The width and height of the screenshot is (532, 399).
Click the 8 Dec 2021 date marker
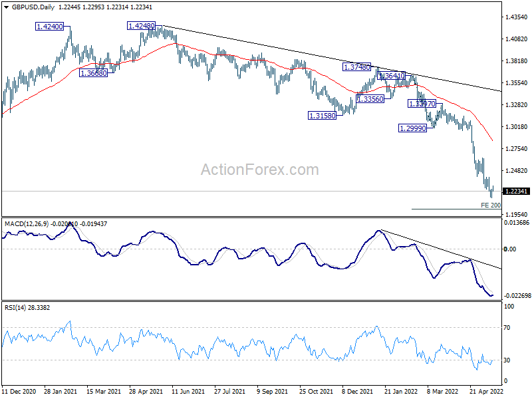click(x=356, y=392)
